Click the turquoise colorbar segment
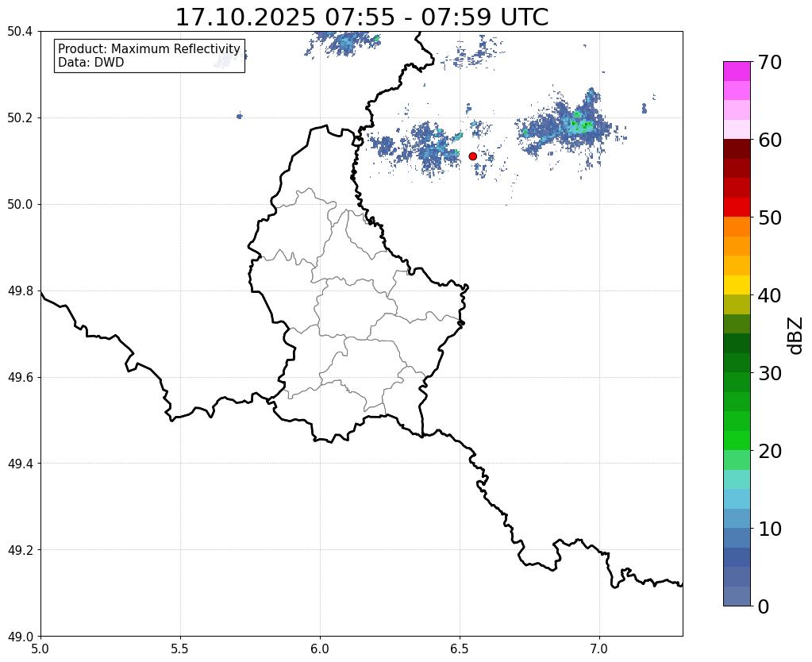The width and height of the screenshot is (812, 662). pos(737,479)
